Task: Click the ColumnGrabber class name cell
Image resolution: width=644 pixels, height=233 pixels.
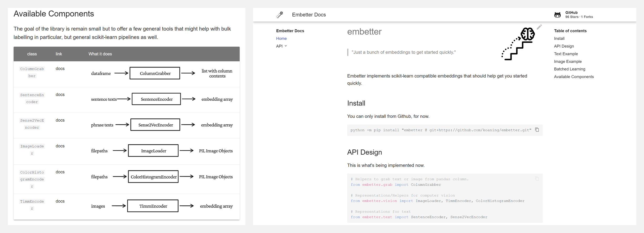Action: (32, 72)
